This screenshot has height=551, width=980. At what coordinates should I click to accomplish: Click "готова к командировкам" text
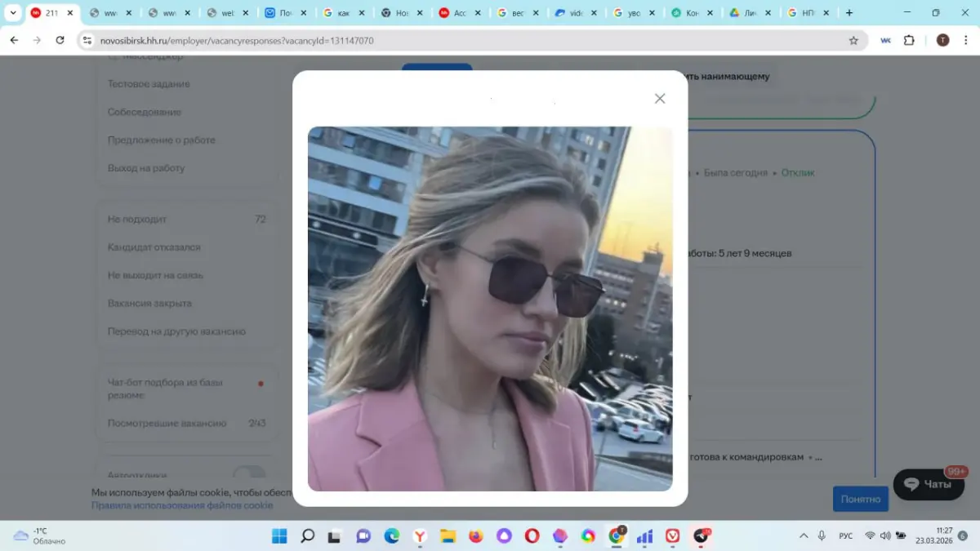point(746,457)
